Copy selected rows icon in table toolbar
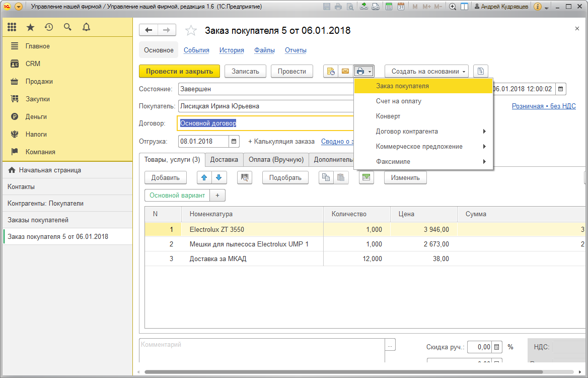Screen dimensions: 588x378 [326, 177]
